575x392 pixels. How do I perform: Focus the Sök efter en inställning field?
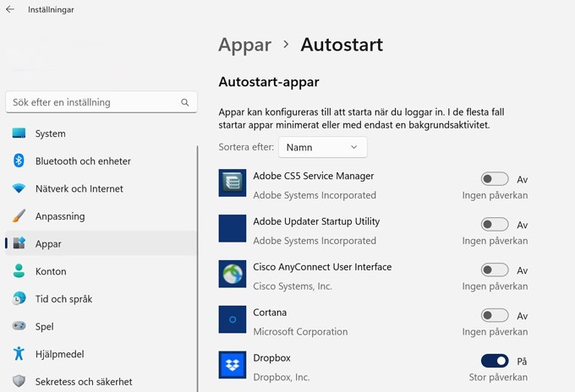click(101, 102)
